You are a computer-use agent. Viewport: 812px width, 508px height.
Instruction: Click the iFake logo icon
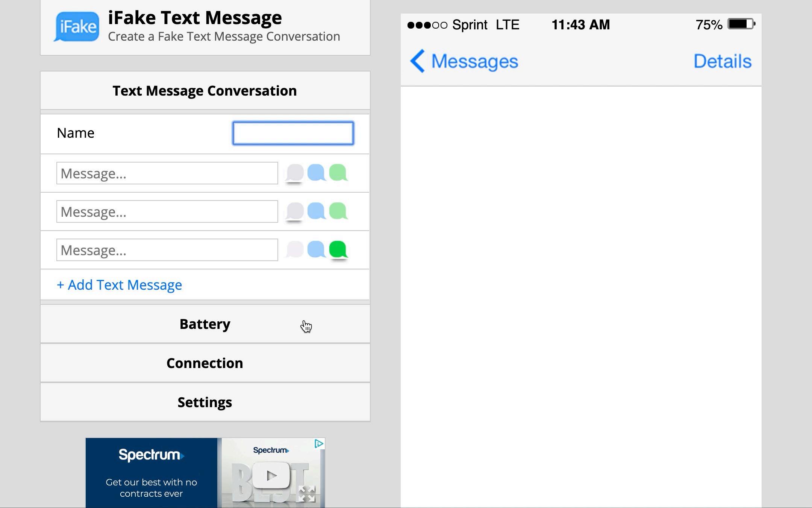tap(77, 26)
